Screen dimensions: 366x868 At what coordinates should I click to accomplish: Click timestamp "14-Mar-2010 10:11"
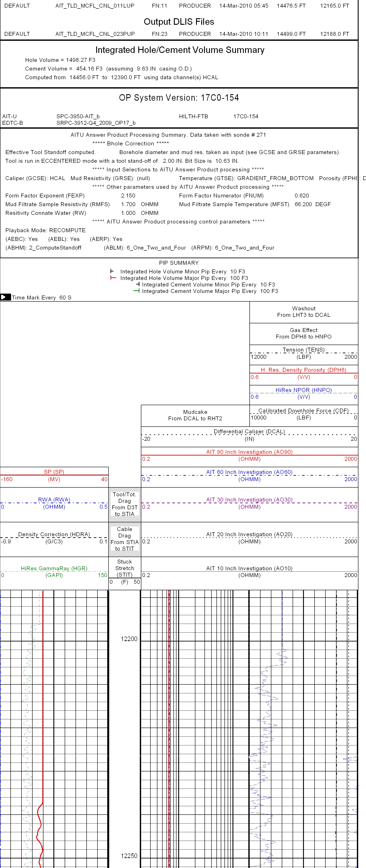point(244,34)
